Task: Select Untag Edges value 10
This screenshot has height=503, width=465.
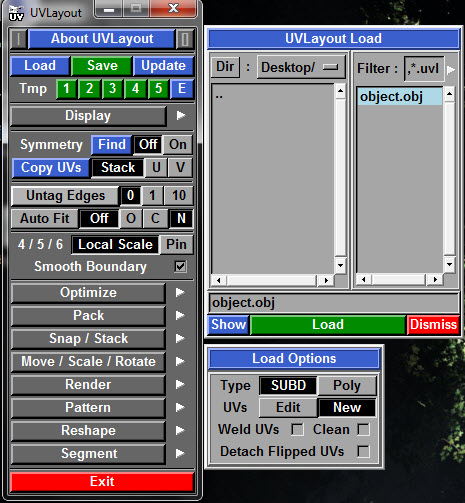Action: [179, 196]
